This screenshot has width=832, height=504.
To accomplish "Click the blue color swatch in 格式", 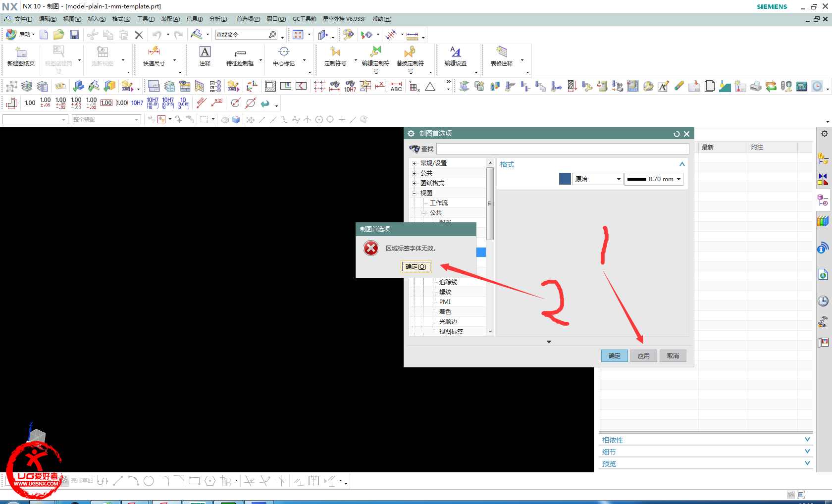I will tap(565, 179).
